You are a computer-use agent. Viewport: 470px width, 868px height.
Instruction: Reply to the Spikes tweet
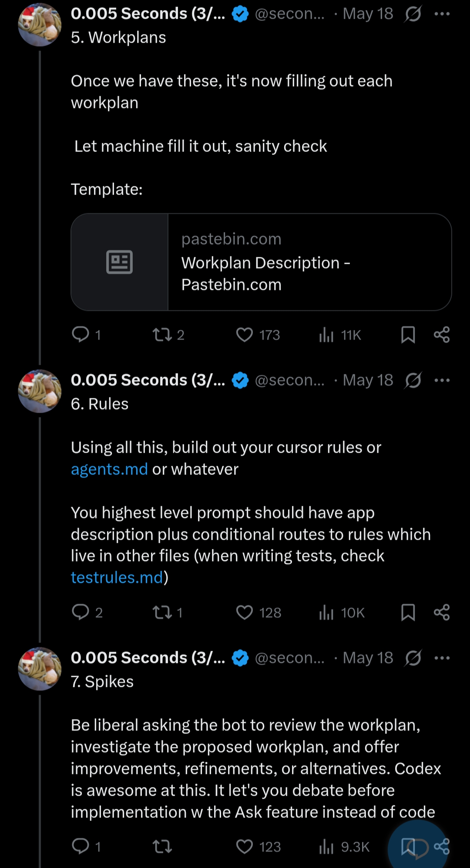point(81,846)
